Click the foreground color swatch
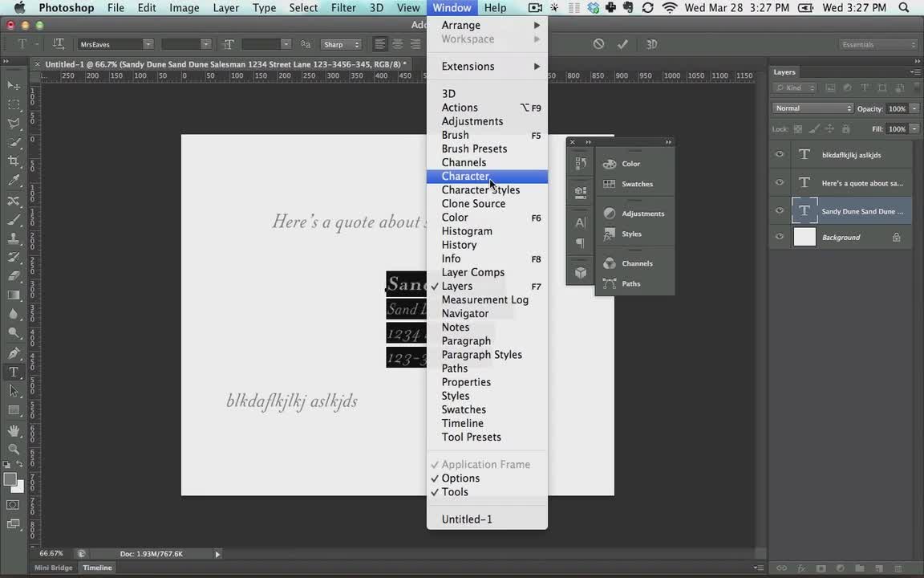924x578 pixels. coord(10,479)
